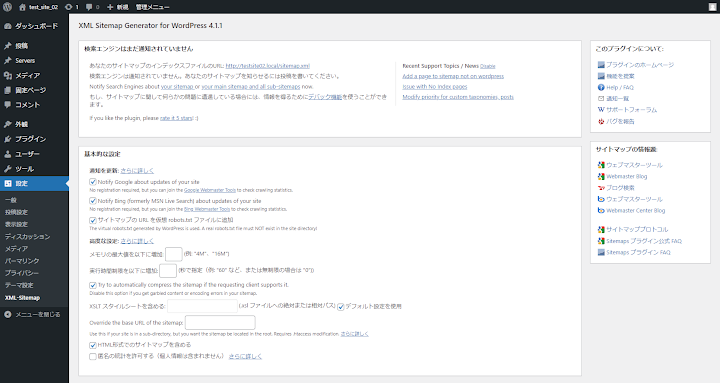Click Bing Webmaster Tools link
This screenshot has width=720, height=383.
coord(207,209)
